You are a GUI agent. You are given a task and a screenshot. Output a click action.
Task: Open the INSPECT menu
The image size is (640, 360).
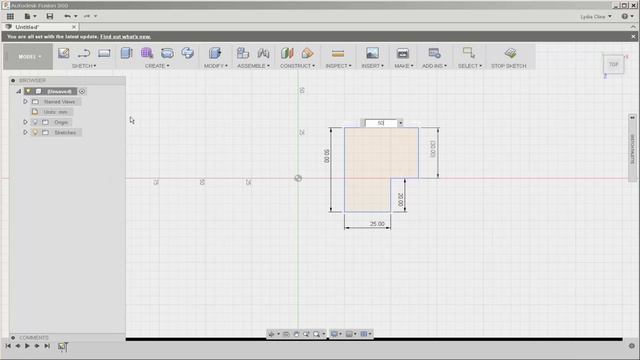coord(338,66)
